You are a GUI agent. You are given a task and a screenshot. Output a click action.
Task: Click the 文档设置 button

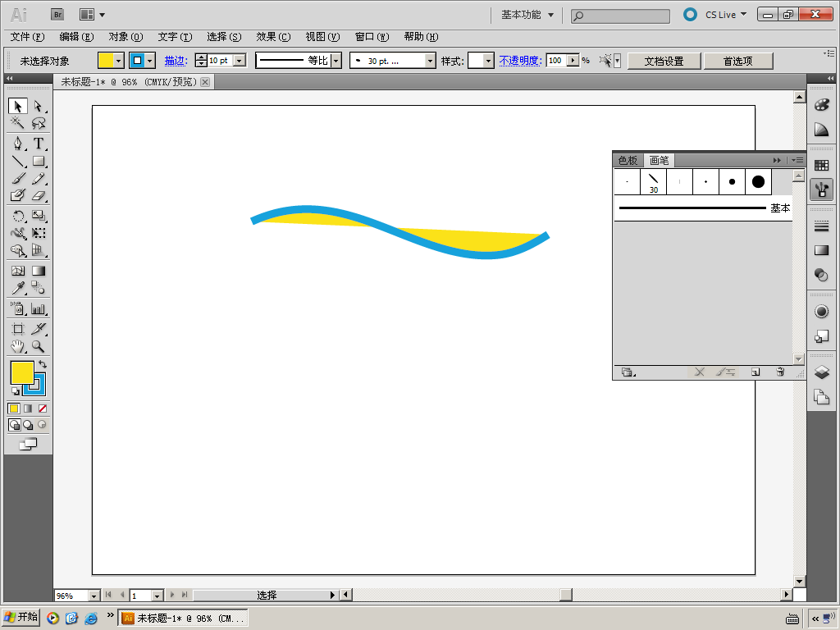click(664, 61)
